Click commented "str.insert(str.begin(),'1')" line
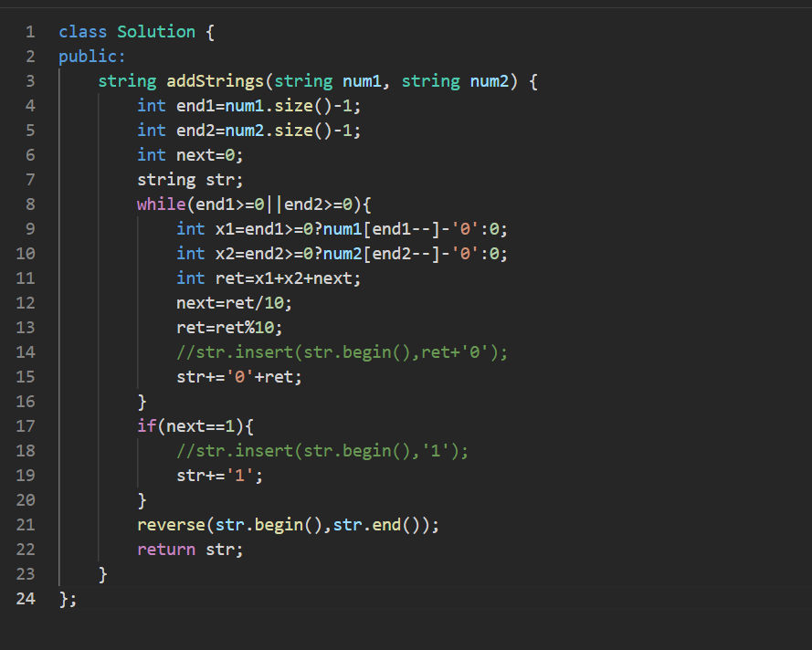This screenshot has height=650, width=812. click(x=322, y=451)
